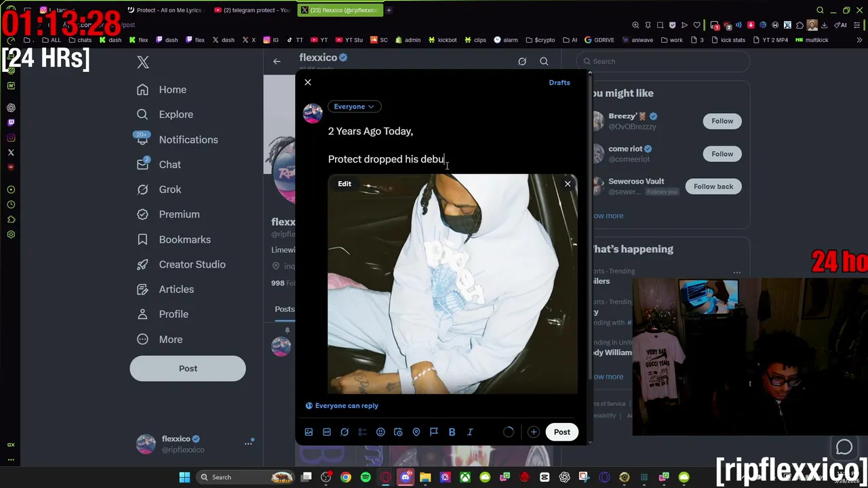Open the work bookmarks folder
This screenshot has width=868, height=488.
(x=671, y=40)
